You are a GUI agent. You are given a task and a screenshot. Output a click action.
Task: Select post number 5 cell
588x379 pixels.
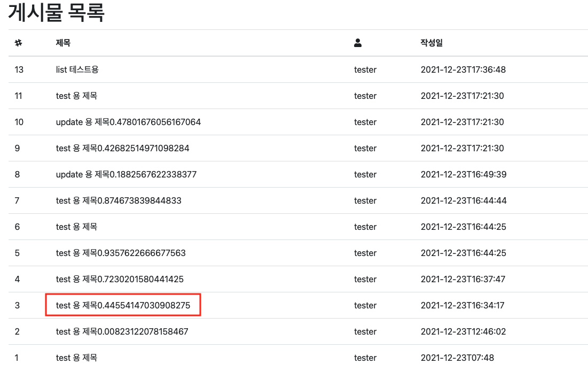click(17, 253)
